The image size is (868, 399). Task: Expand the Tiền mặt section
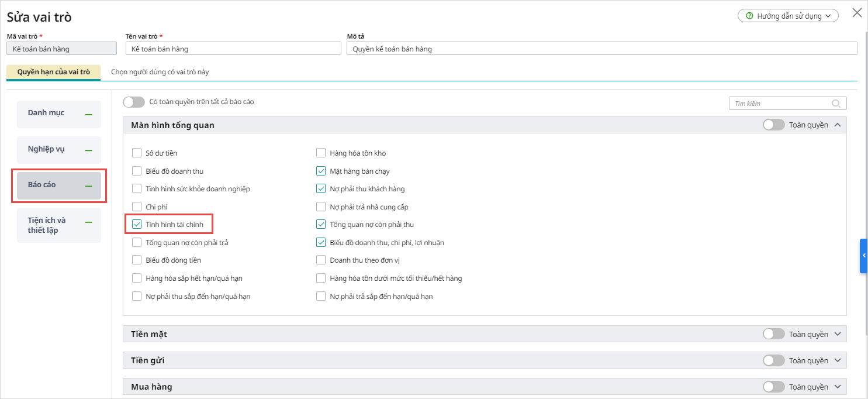(838, 334)
